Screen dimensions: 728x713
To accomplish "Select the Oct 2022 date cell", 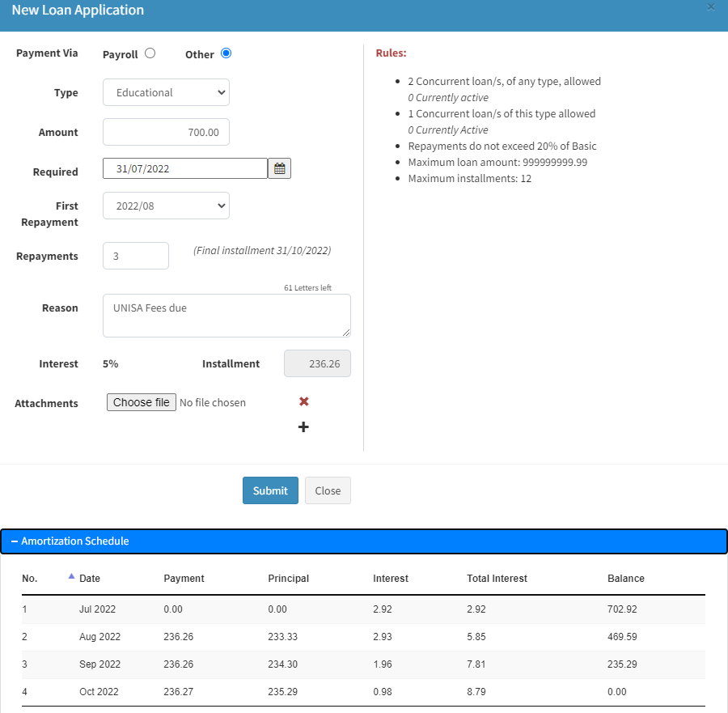I will pyautogui.click(x=99, y=692).
